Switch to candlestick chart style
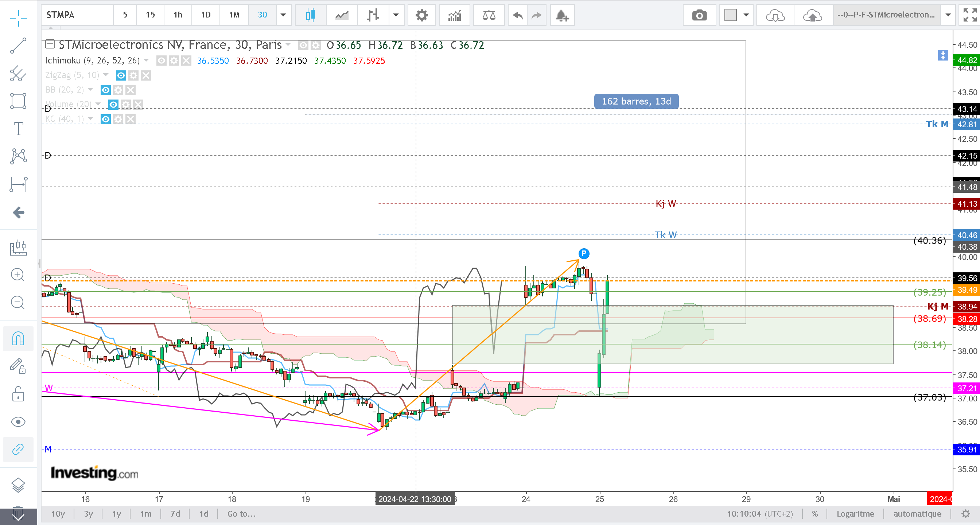The image size is (980, 525). pos(310,15)
